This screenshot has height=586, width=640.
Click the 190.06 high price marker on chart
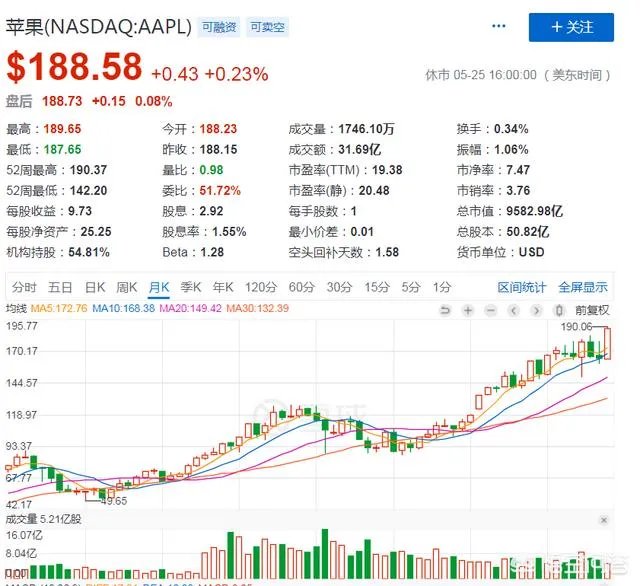(x=576, y=326)
